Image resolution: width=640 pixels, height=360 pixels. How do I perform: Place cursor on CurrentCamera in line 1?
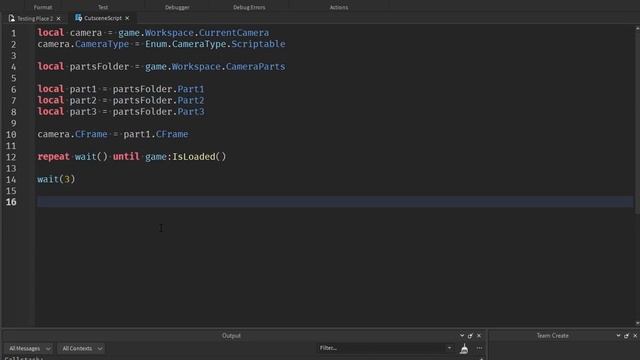coord(234,33)
